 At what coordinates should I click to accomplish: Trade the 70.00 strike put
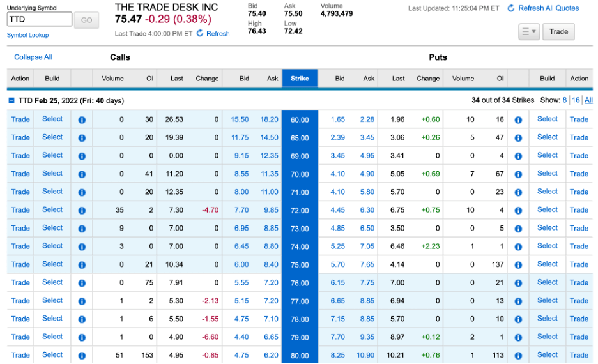coord(579,174)
